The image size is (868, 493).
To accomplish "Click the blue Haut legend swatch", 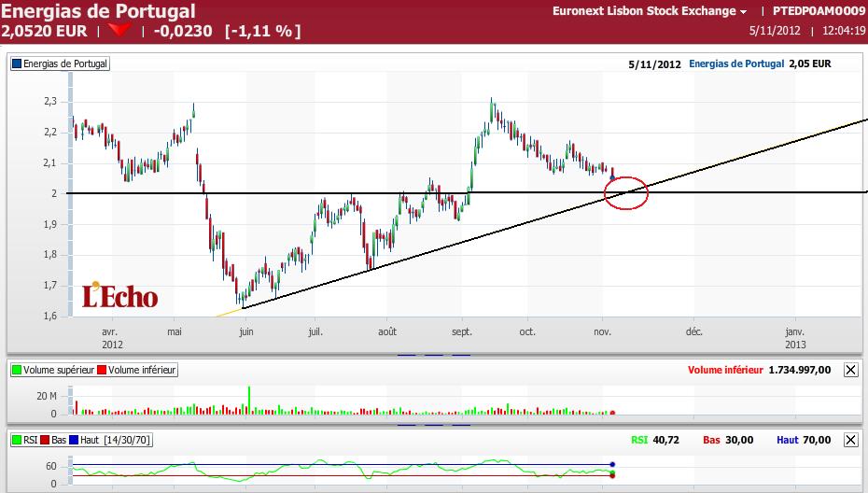I will (x=74, y=440).
